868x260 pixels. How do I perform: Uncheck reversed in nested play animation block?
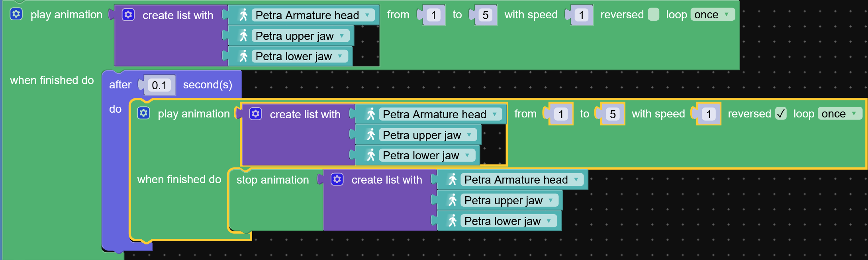click(781, 113)
